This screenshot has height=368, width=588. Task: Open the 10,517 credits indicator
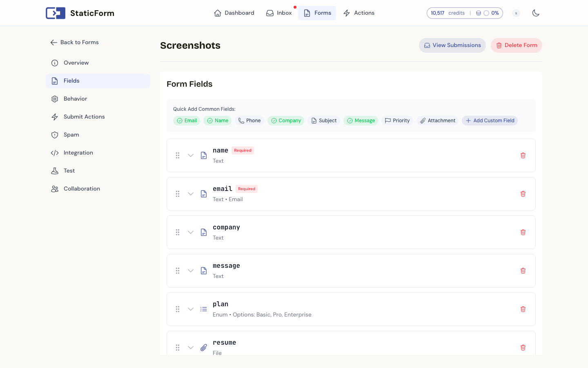(x=448, y=13)
